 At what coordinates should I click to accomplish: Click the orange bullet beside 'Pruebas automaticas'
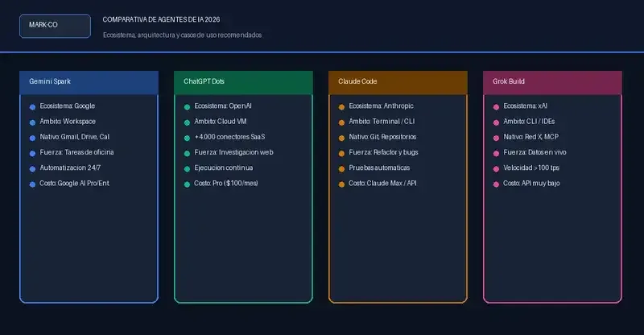[x=341, y=168]
